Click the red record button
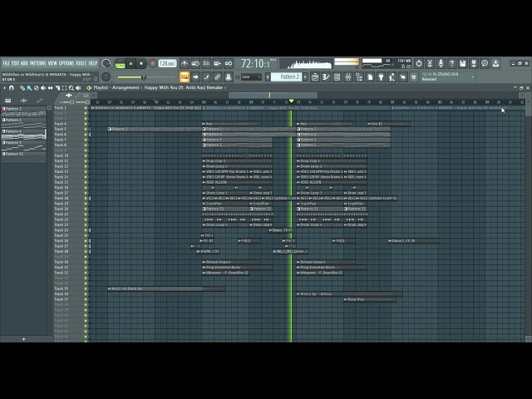 pyautogui.click(x=153, y=63)
